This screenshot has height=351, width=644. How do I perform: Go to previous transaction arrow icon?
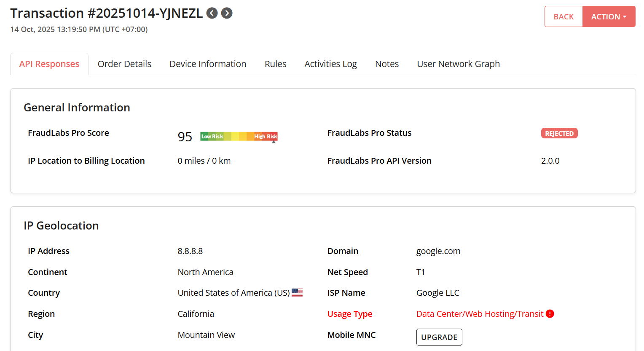212,13
